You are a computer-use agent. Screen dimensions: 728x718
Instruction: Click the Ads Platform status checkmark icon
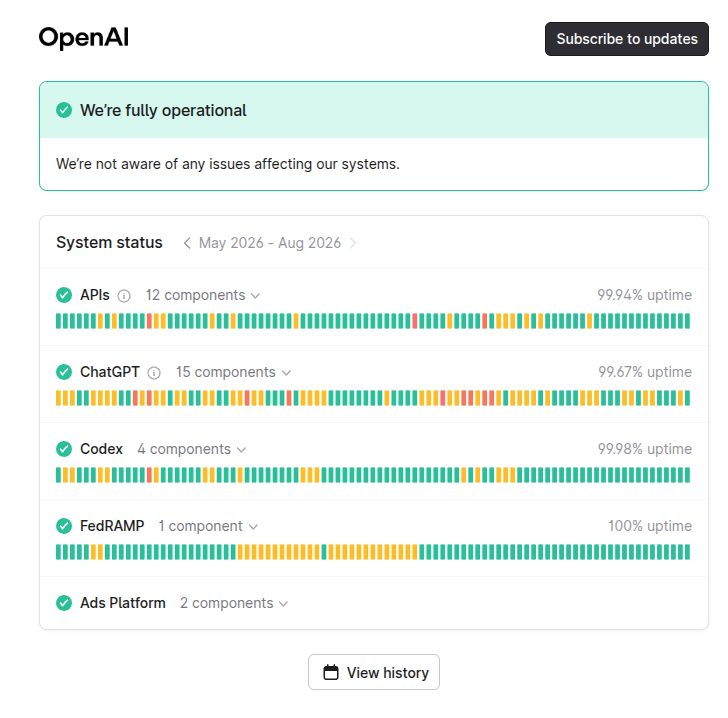pyautogui.click(x=64, y=603)
